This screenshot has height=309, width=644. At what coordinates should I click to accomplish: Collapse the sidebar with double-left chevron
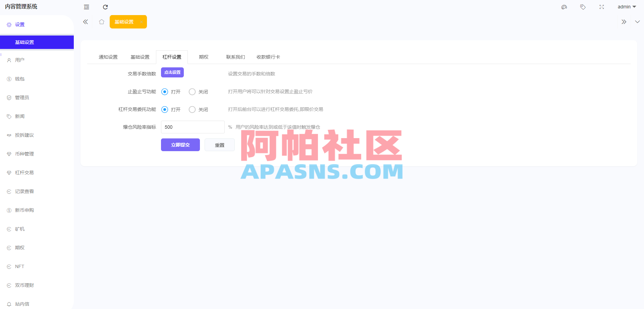[85, 21]
